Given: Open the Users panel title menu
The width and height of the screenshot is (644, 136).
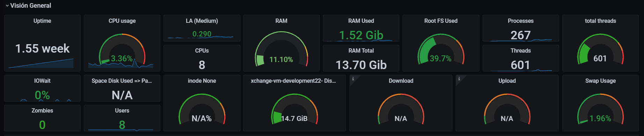Looking at the screenshot, I should (x=122, y=111).
